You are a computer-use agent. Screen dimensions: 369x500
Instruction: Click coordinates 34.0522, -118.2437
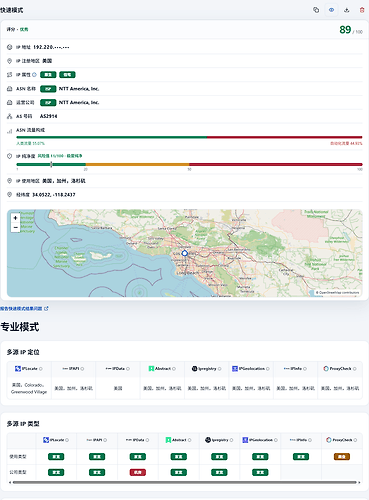tap(54, 194)
